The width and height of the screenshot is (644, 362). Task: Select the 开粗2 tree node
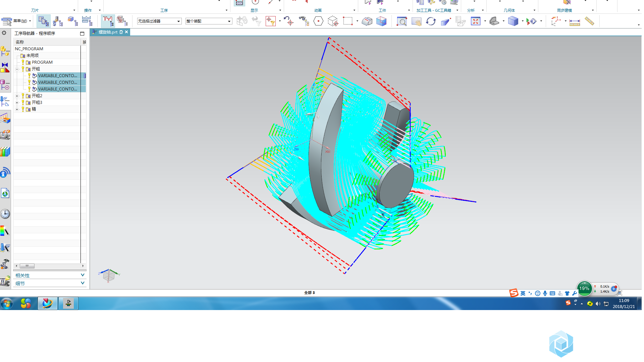coord(37,96)
